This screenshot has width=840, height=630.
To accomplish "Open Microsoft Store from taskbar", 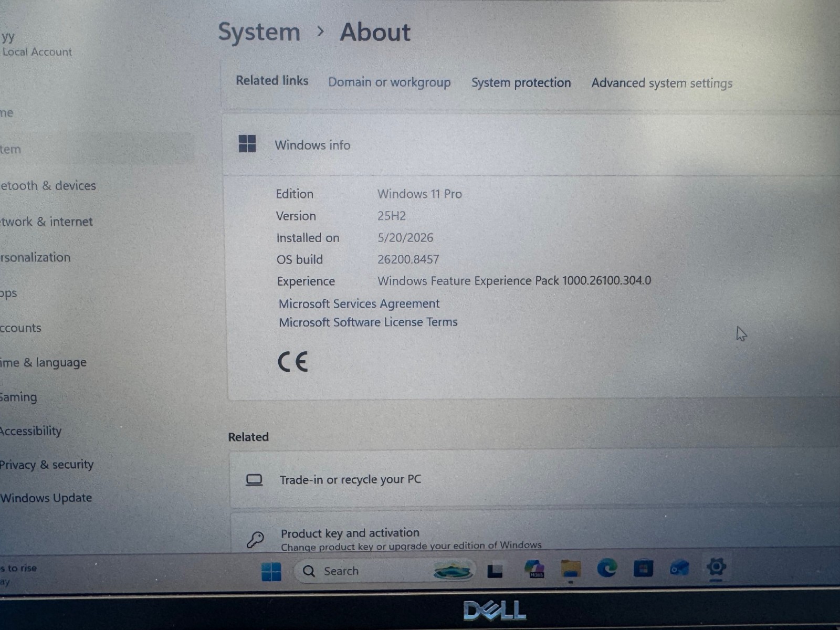I will click(x=643, y=569).
